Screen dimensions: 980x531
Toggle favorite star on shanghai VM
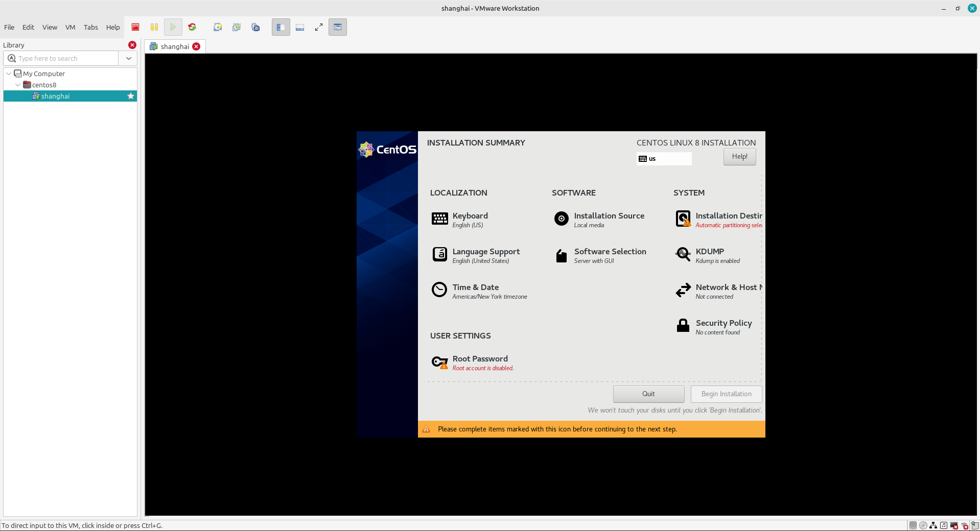(x=131, y=96)
